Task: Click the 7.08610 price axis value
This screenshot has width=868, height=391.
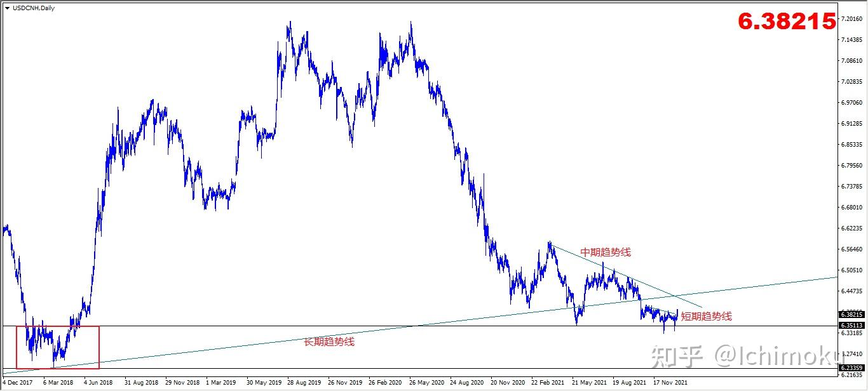Action: coord(851,61)
